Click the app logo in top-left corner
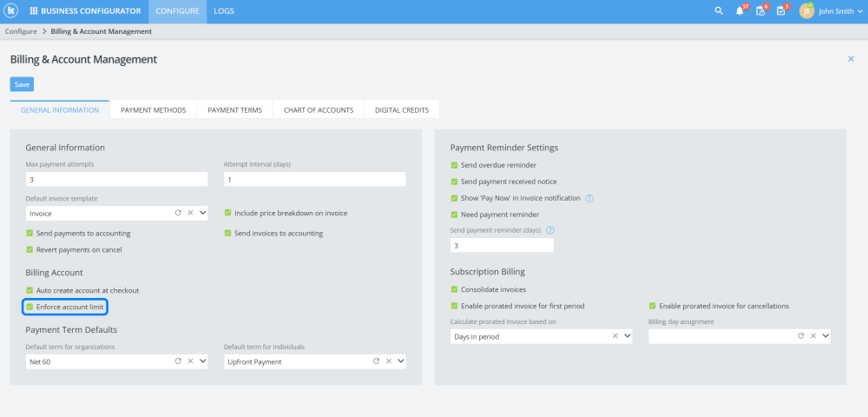This screenshot has width=868, height=417. tap(12, 11)
